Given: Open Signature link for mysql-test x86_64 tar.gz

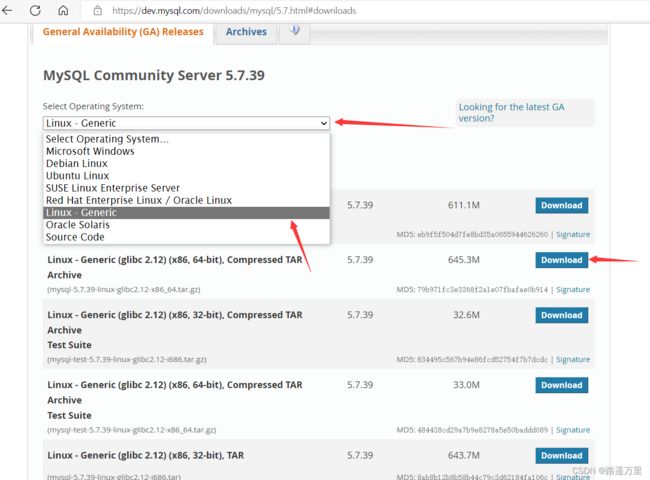Looking at the screenshot, I should [573, 430].
